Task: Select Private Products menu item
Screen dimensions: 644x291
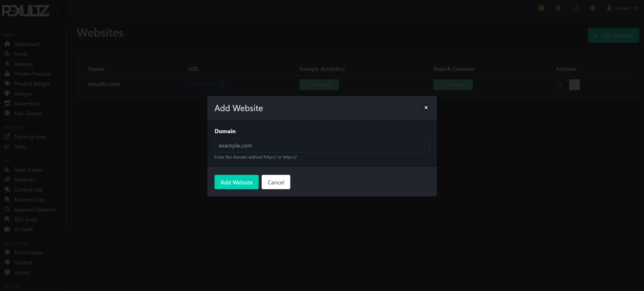Action: [x=33, y=74]
